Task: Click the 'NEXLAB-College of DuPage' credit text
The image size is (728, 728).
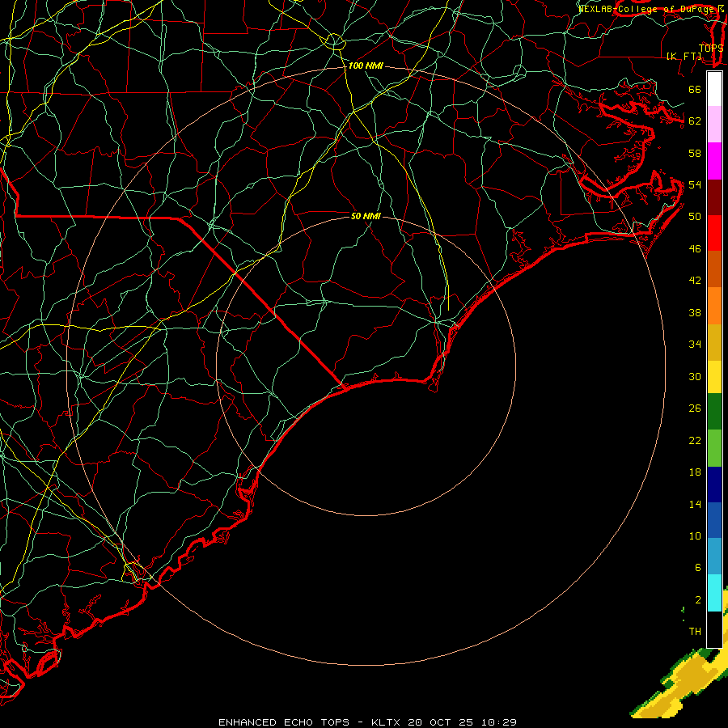Action: [x=645, y=9]
